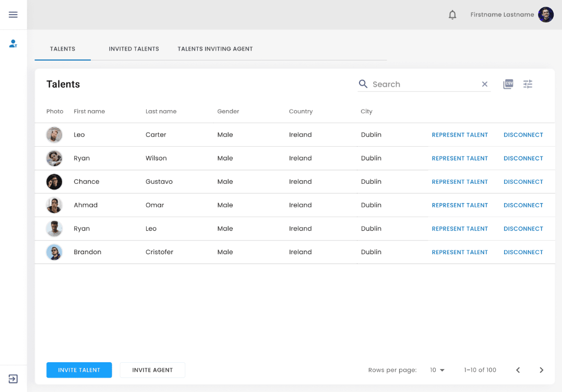
Task: Open the notifications bell
Action: click(x=452, y=15)
